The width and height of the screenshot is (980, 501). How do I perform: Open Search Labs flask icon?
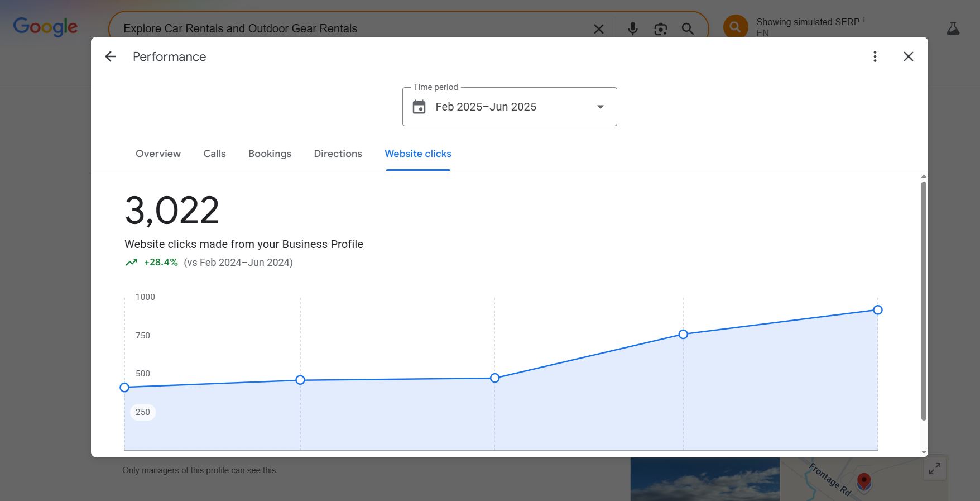(x=953, y=28)
